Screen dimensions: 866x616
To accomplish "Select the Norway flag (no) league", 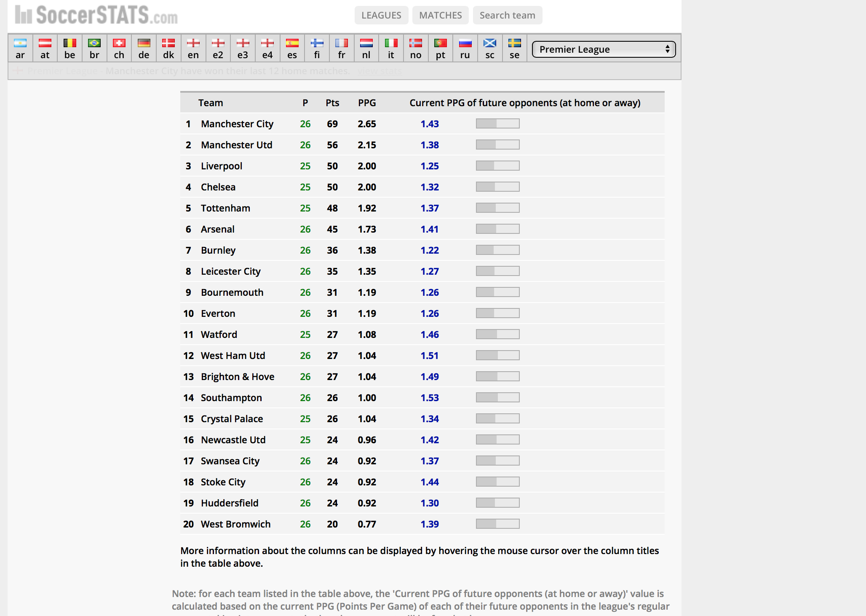I will pos(416,48).
